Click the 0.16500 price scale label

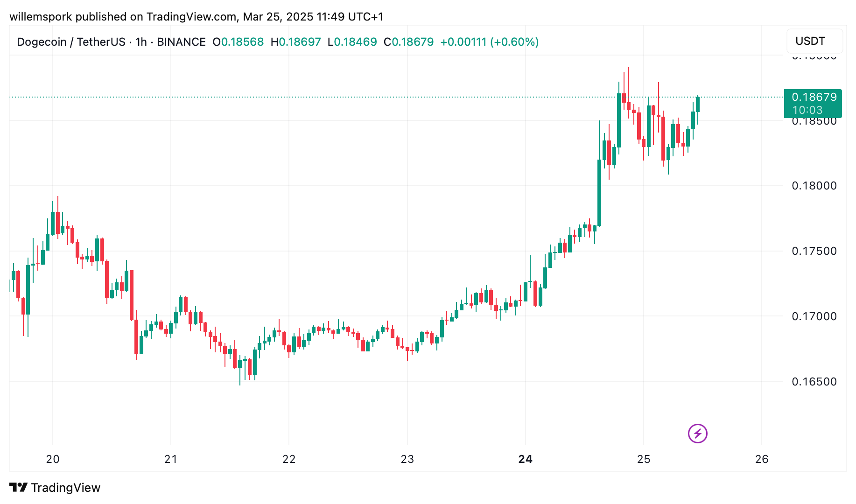coord(814,382)
